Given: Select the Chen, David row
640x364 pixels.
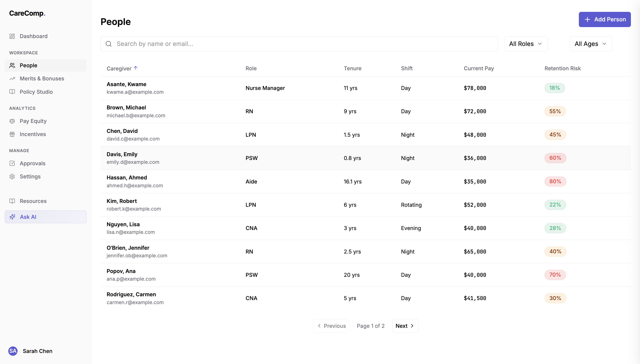Looking at the screenshot, I should coord(366,135).
